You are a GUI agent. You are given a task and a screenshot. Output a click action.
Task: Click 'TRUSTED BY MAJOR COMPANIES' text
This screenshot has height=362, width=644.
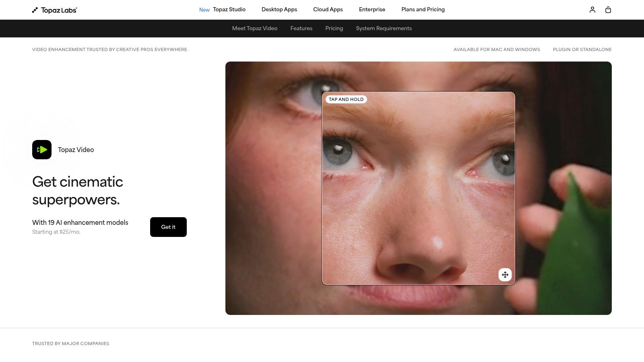70,343
